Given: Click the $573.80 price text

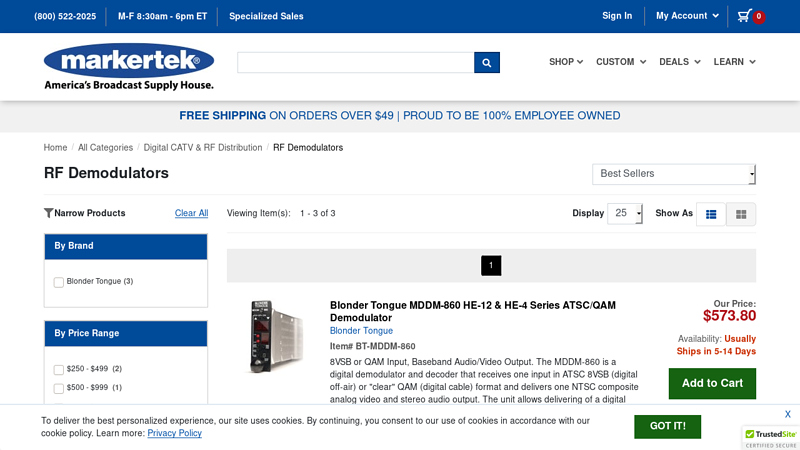Looking at the screenshot, I should pos(729,316).
